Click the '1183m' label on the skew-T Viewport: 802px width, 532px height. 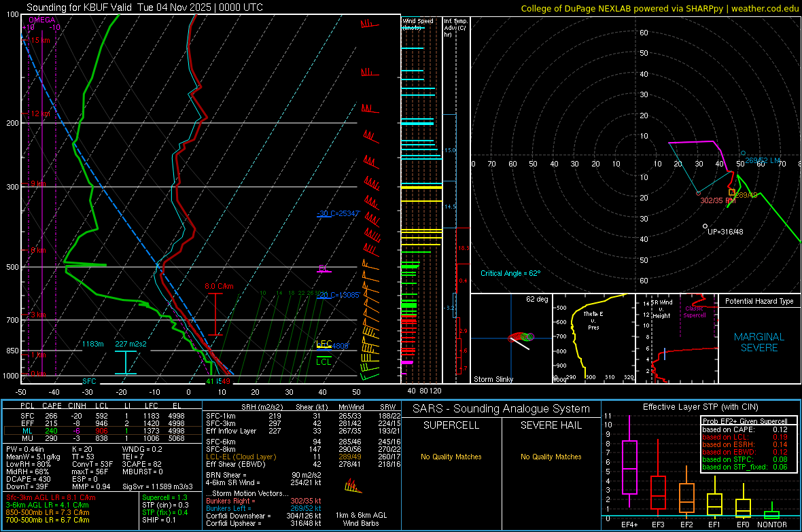(92, 344)
